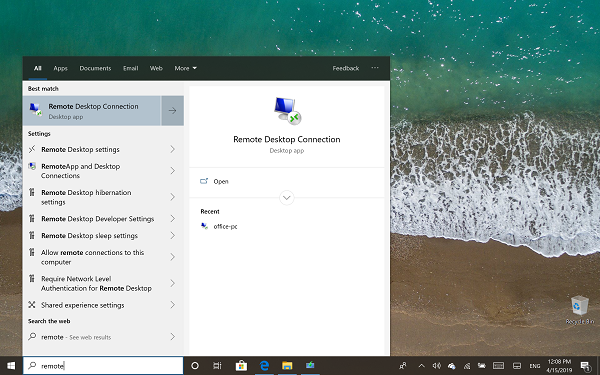Open Microsoft Edge from the taskbar

coord(264,366)
